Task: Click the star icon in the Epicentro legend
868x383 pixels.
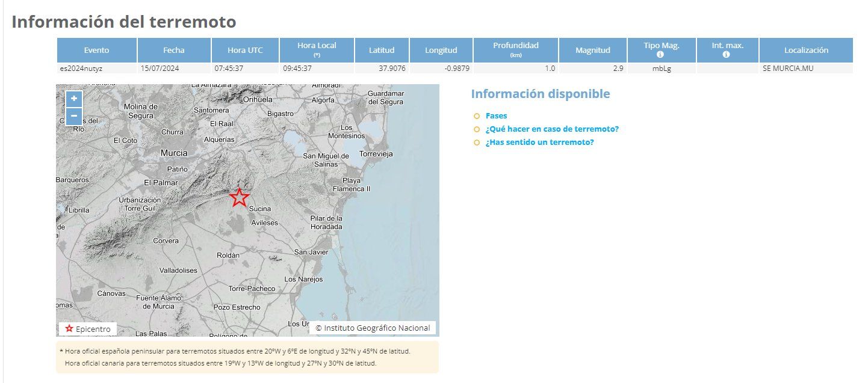Action: [69, 329]
